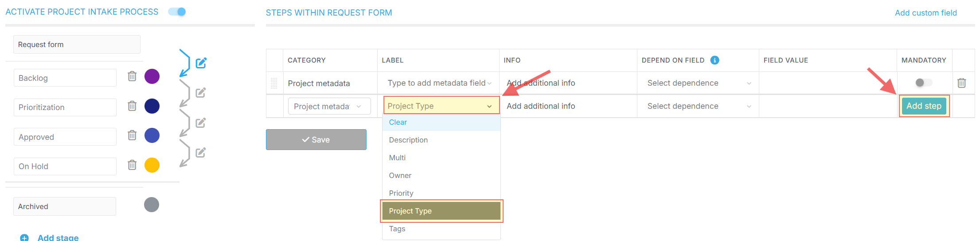980x241 pixels.
Task: Toggle Activate Project Intake Process switch
Action: 177,12
